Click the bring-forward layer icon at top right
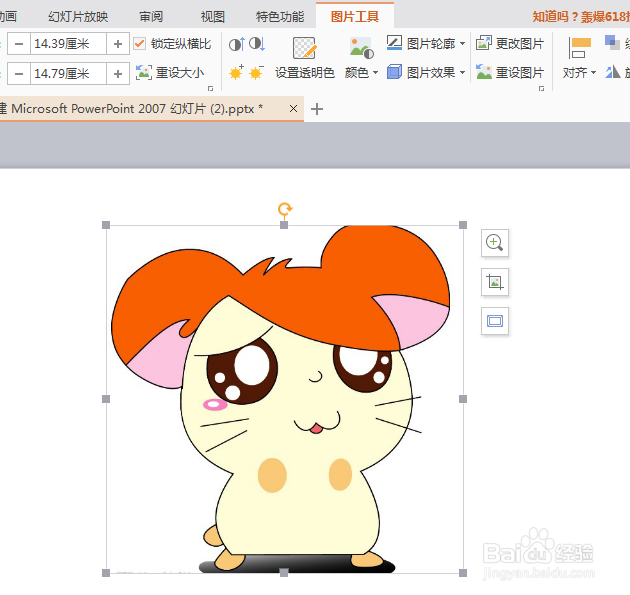The image size is (630, 595). point(612,43)
